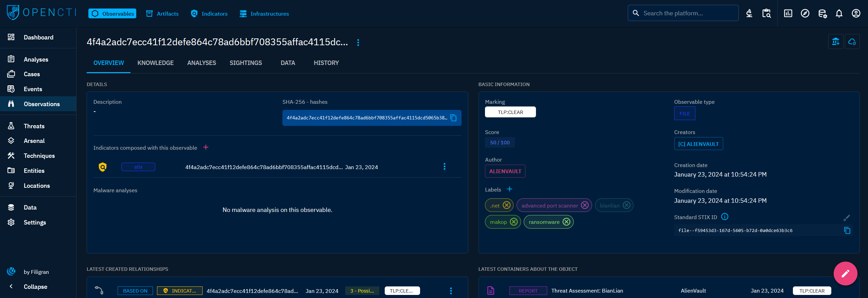Open the Sightings tab
This screenshot has width=868, height=298.
[245, 63]
